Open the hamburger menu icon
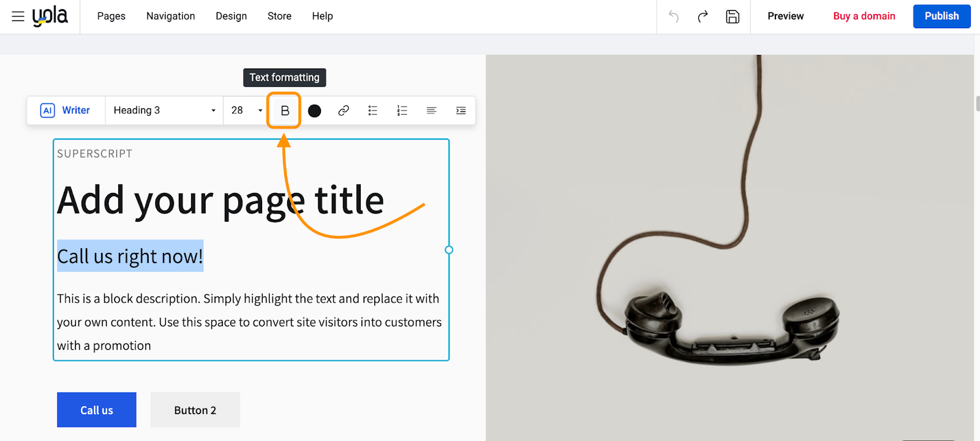 [x=18, y=17]
